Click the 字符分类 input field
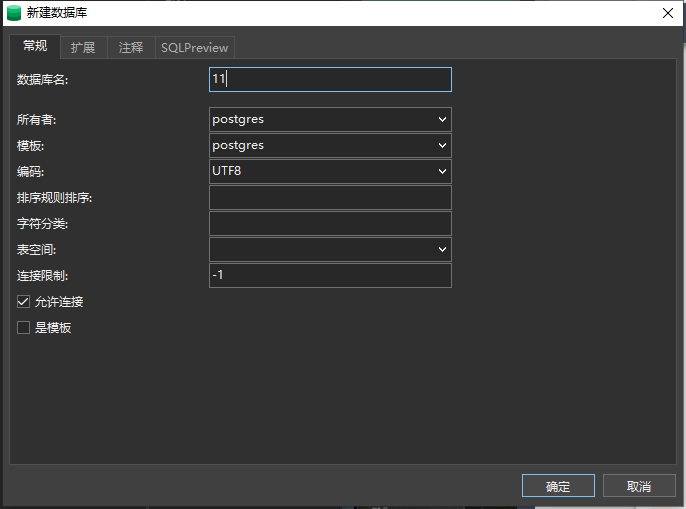The image size is (686, 509). click(330, 223)
